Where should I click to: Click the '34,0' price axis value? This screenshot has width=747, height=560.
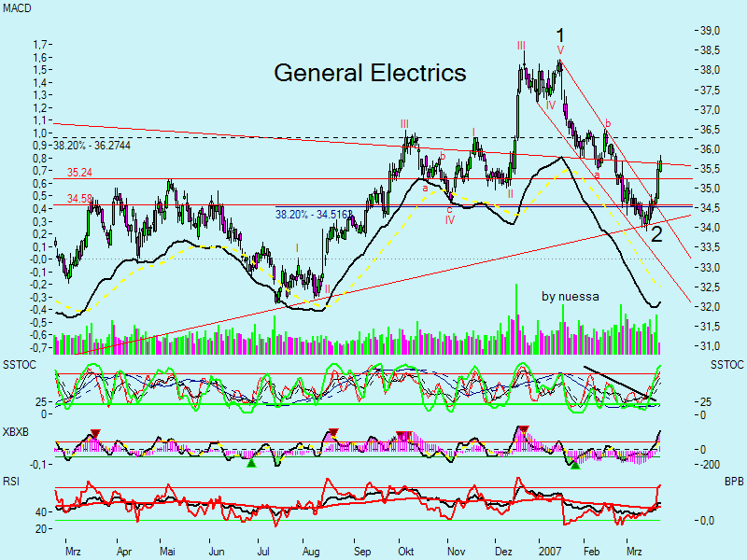coord(710,228)
